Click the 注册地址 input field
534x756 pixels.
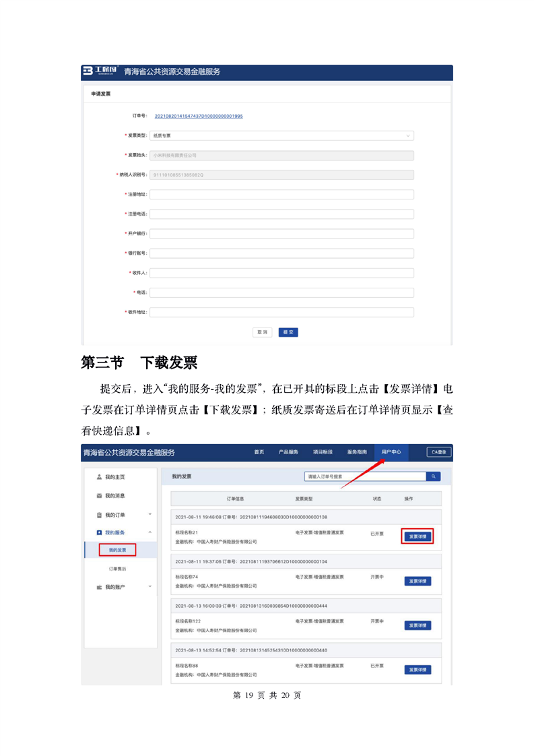[281, 194]
